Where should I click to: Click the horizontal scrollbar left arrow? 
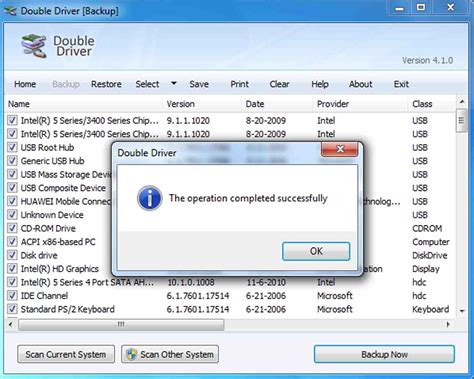pyautogui.click(x=10, y=324)
